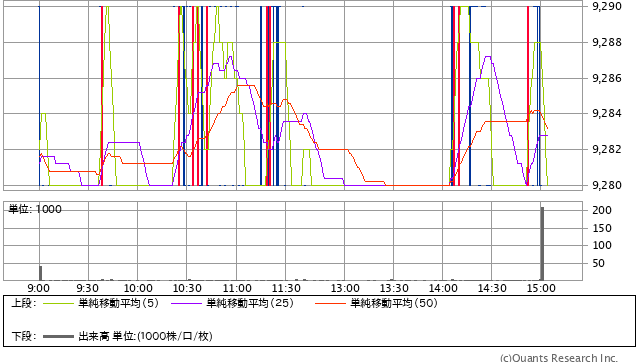The height and width of the screenshot is (362, 638).
Task: Select the 単純移動平均(5) legend label
Action: click(x=118, y=303)
